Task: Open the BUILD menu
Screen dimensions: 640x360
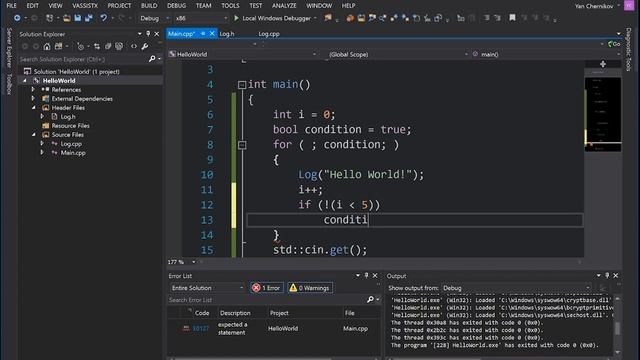Action: click(149, 6)
